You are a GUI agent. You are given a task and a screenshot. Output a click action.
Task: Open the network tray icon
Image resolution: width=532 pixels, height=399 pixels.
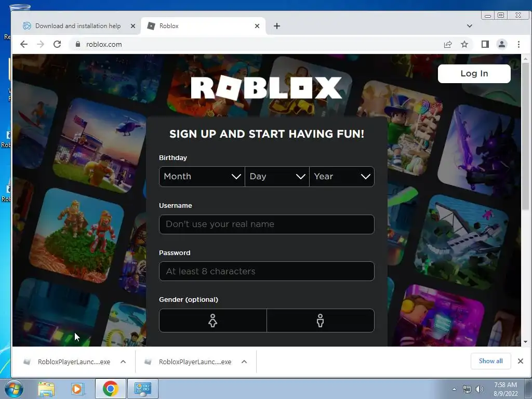(x=467, y=389)
